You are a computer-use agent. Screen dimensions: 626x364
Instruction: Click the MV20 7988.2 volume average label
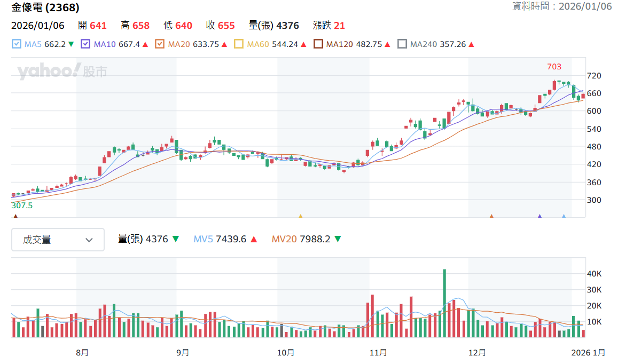coord(301,239)
